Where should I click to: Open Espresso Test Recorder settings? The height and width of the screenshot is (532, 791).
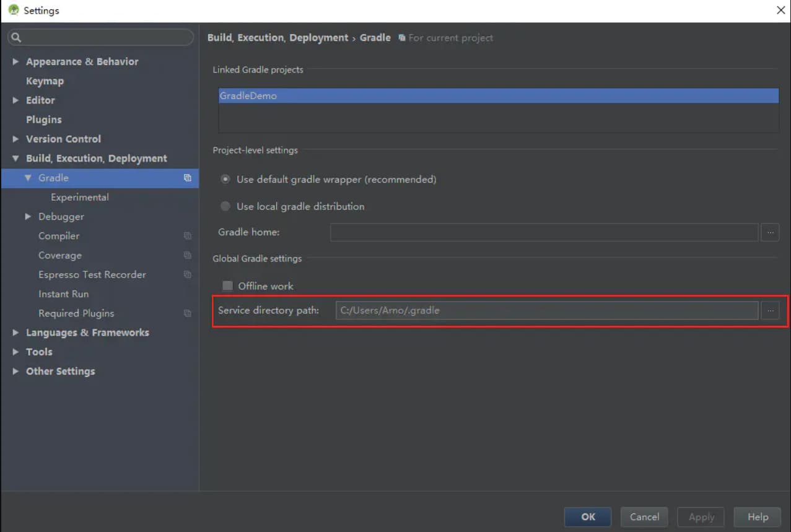92,274
